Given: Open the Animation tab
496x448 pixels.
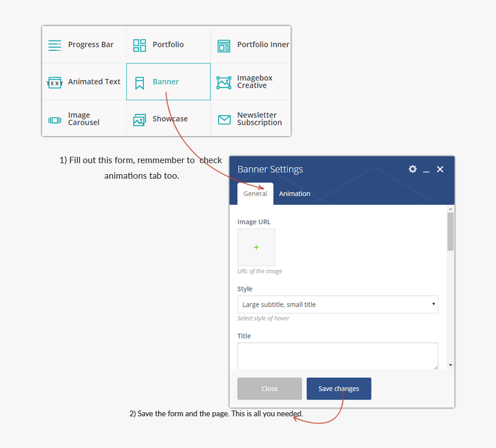Looking at the screenshot, I should [x=295, y=194].
